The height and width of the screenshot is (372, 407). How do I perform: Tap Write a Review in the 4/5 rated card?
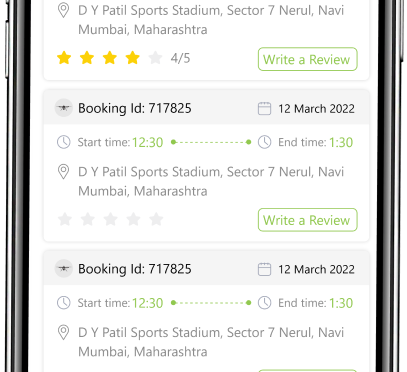click(307, 59)
